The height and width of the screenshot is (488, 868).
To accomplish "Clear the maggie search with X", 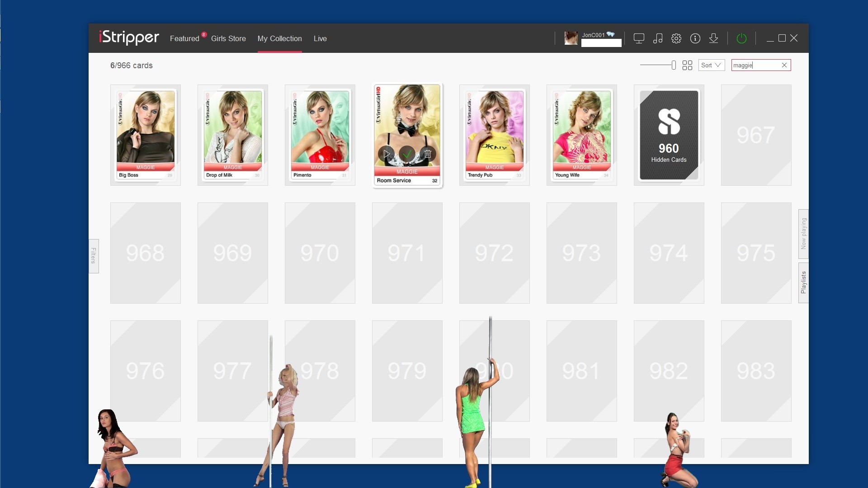I will tap(784, 65).
